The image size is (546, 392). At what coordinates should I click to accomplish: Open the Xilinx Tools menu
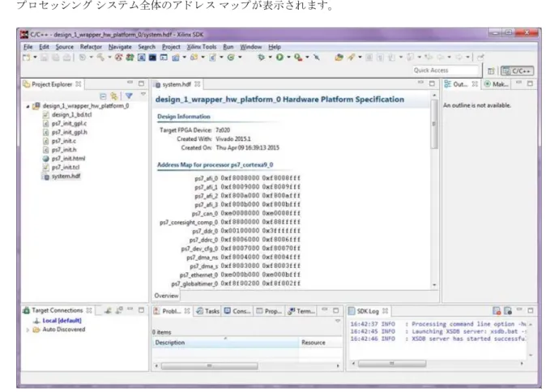pyautogui.click(x=202, y=47)
